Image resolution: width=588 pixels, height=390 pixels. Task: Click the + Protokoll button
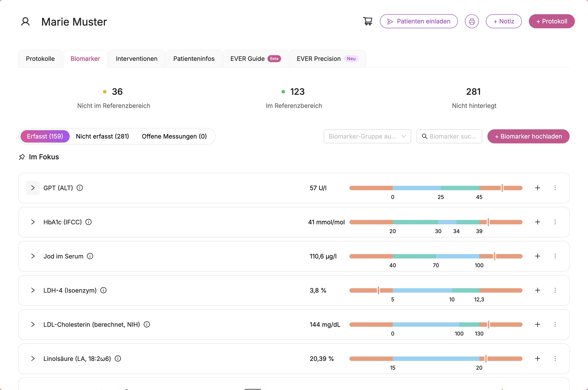[552, 21]
